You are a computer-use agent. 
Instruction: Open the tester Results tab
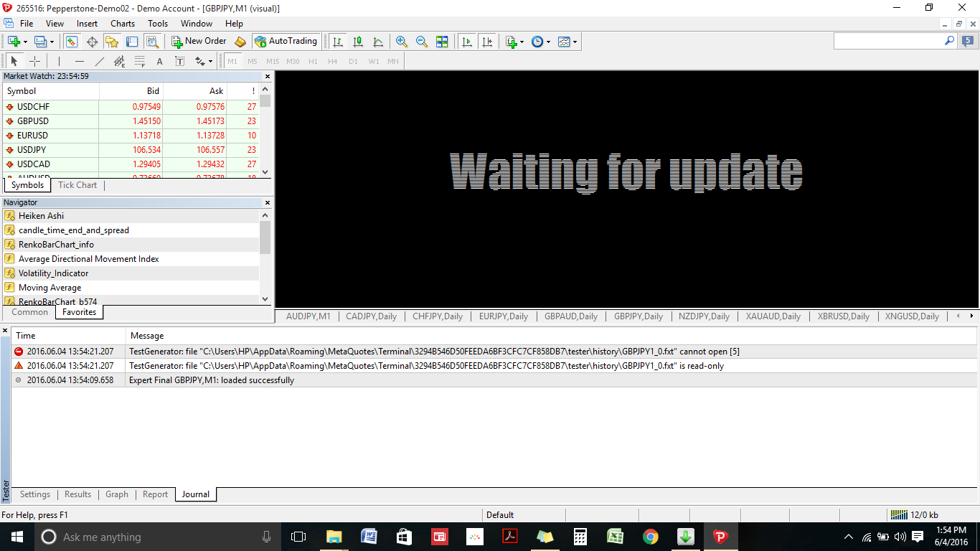[x=77, y=494]
